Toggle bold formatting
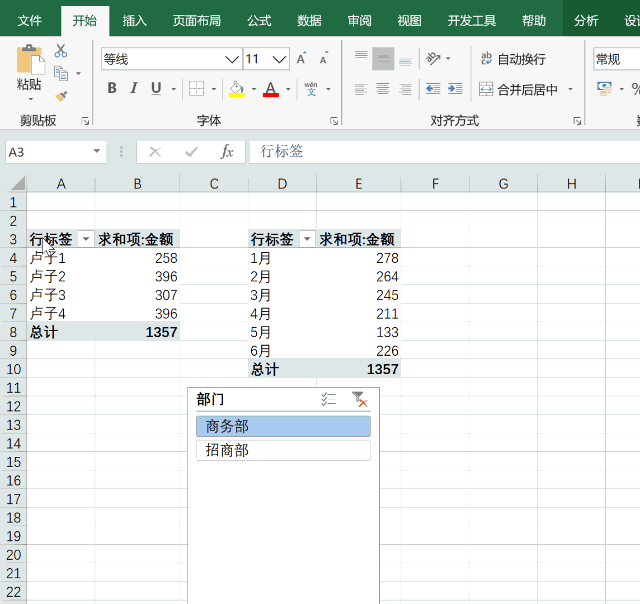Viewport: 640px width, 604px height. tap(112, 88)
